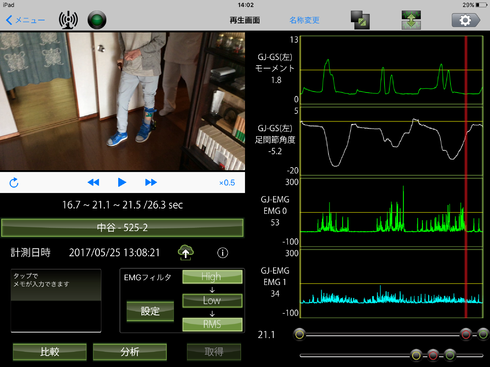Image resolution: width=490 pixels, height=367 pixels.
Task: Play the recorded video
Action: click(x=122, y=182)
